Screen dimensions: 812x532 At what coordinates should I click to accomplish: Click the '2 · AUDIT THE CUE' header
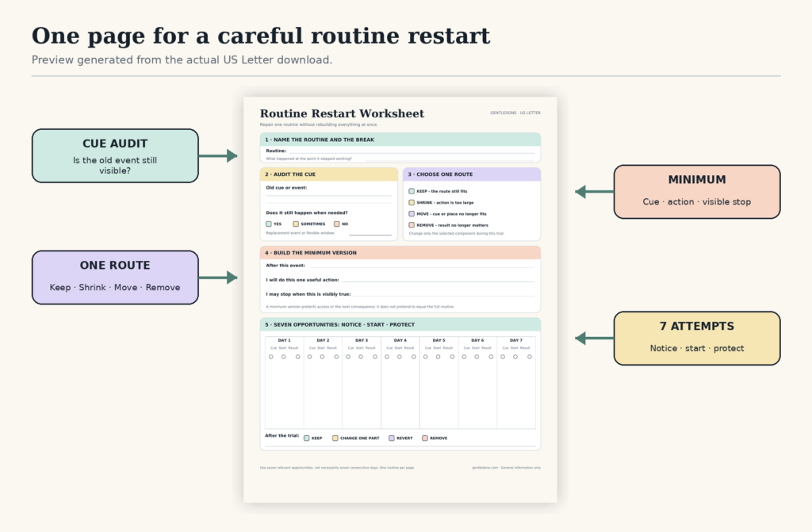329,174
